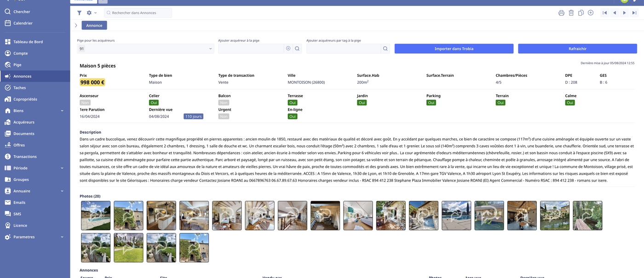Open the filter funnel icon
The image size is (644, 278).
[x=79, y=13]
